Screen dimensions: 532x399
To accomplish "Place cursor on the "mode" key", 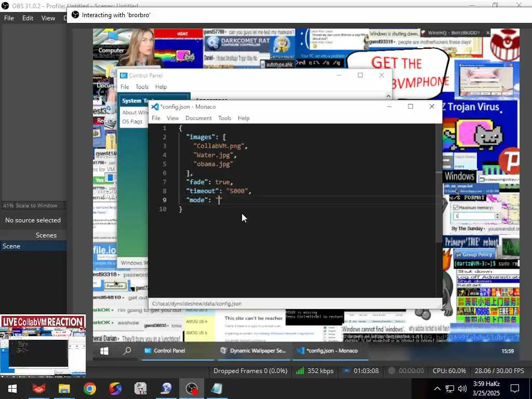I will coord(197,200).
